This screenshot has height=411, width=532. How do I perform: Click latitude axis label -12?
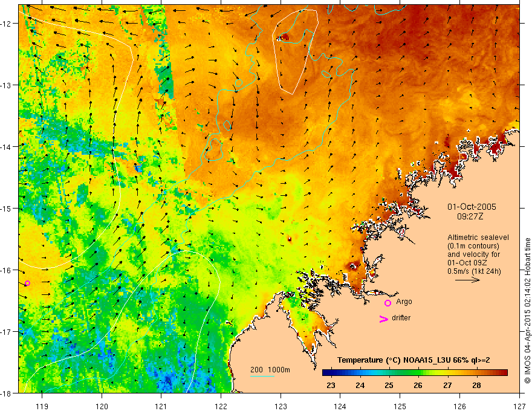coord(7,24)
